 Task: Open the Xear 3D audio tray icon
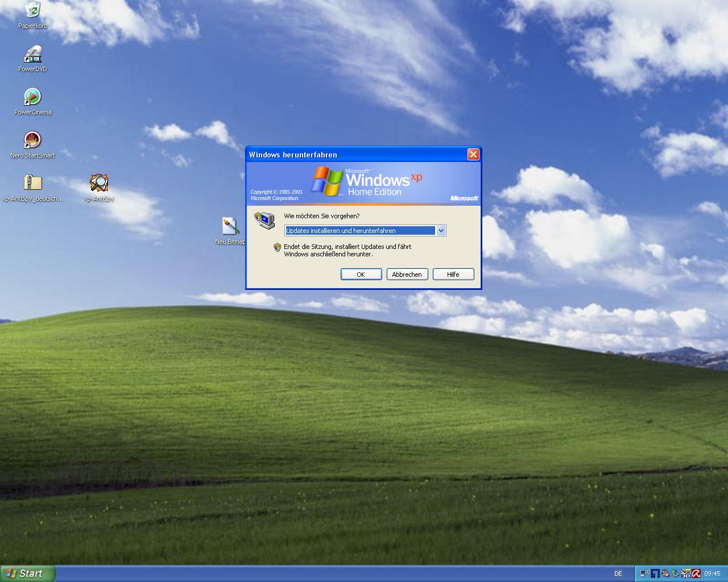pyautogui.click(x=686, y=573)
